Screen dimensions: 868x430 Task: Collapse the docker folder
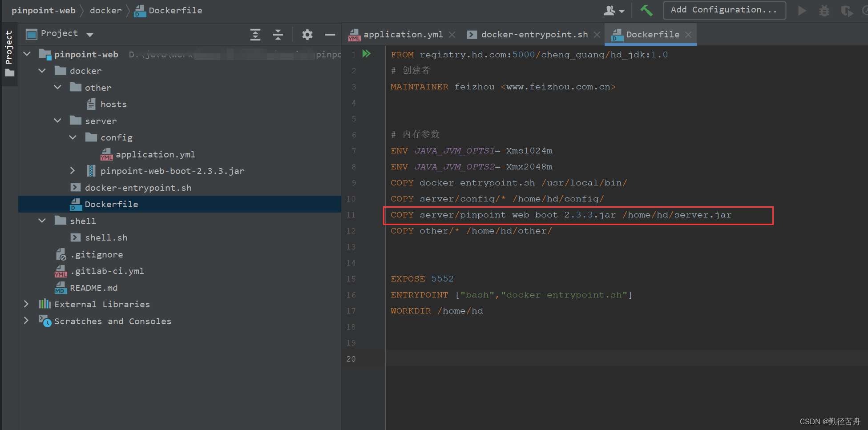click(x=42, y=71)
